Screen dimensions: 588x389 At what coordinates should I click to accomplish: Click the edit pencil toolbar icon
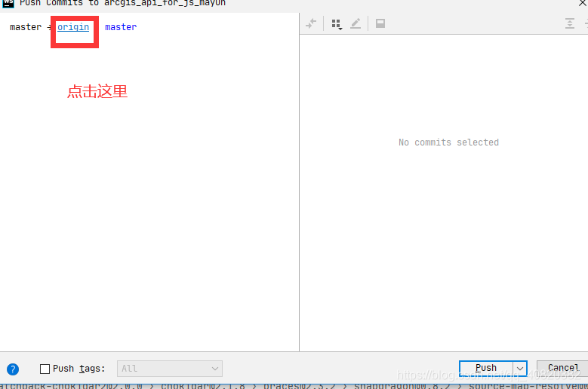(x=356, y=23)
